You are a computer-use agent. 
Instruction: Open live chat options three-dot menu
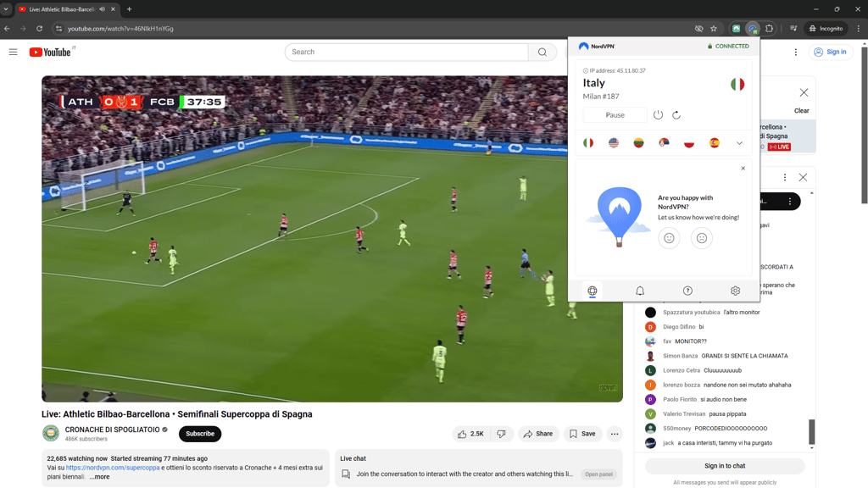[784, 177]
